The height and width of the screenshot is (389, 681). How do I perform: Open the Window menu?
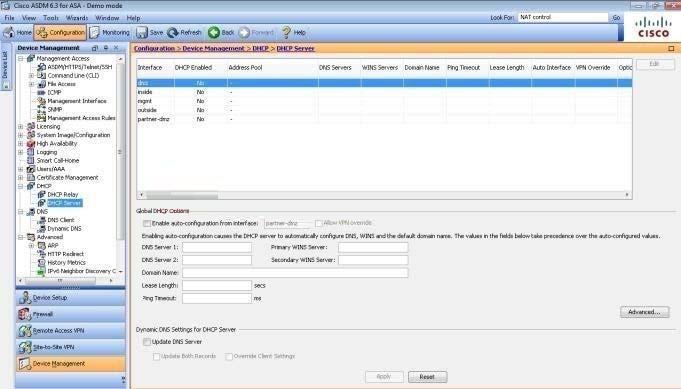[107, 18]
